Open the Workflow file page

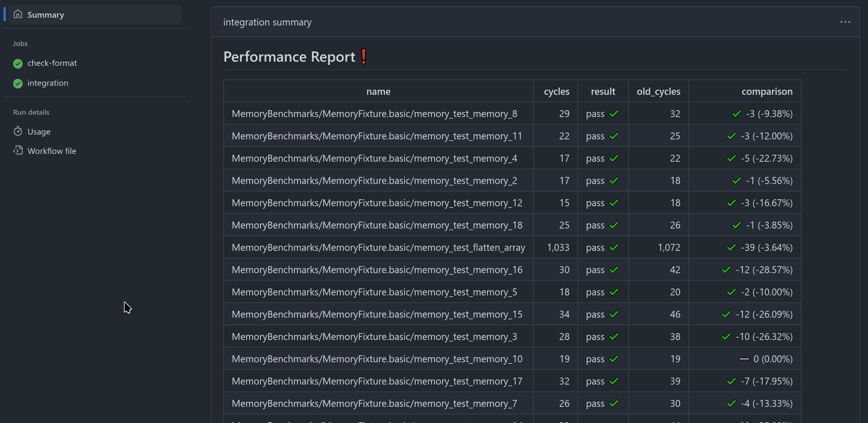click(x=52, y=150)
